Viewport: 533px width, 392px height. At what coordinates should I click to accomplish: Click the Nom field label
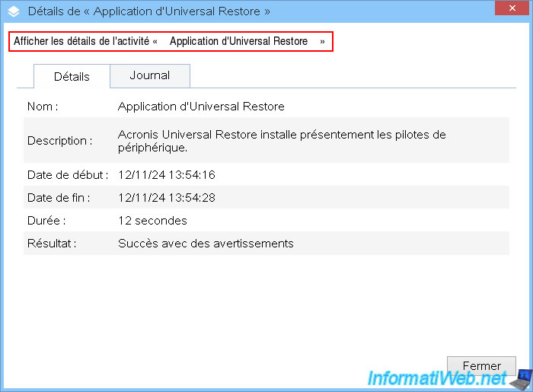(43, 107)
